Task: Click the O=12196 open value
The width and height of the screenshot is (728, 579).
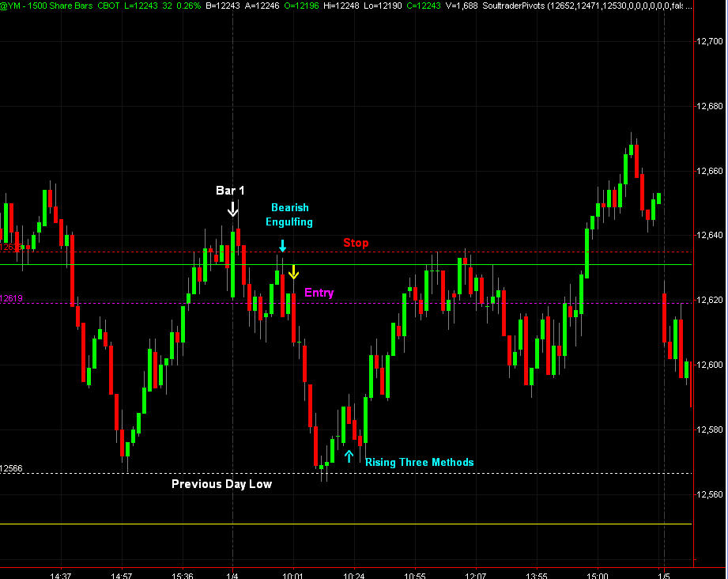Action: click(301, 6)
